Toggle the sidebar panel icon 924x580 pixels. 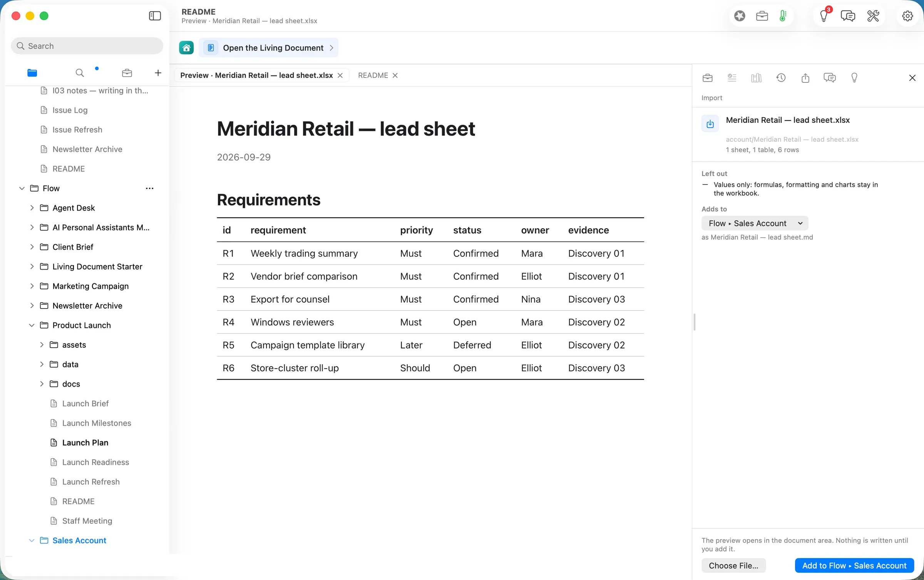click(155, 16)
